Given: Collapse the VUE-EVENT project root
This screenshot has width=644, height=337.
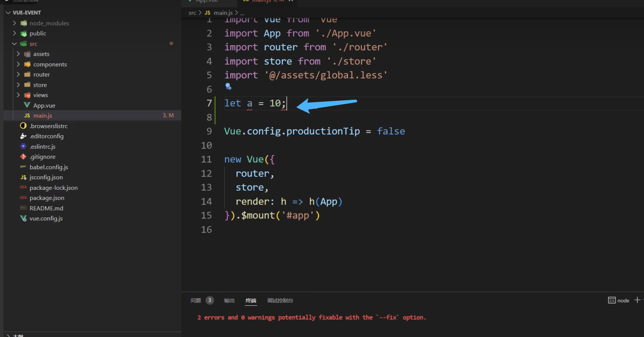Looking at the screenshot, I should point(8,12).
